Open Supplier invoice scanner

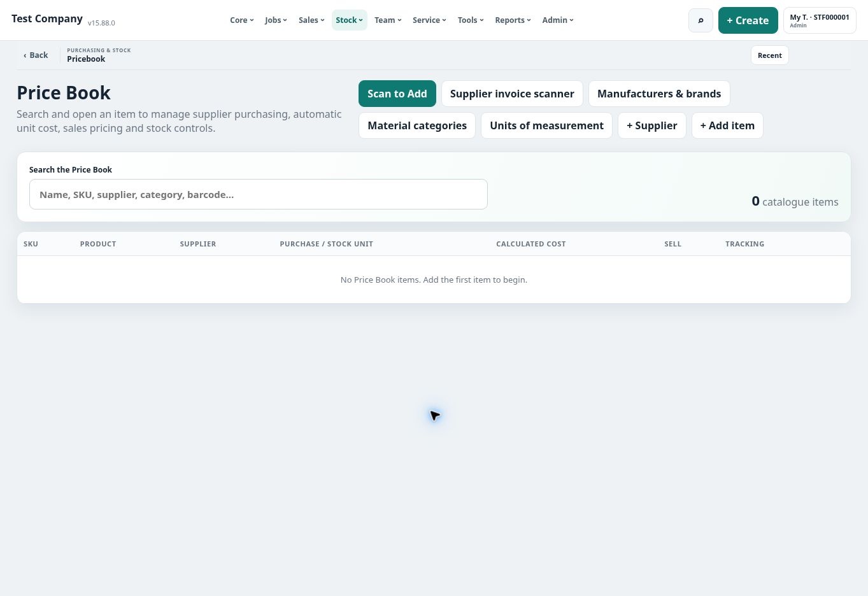click(512, 94)
